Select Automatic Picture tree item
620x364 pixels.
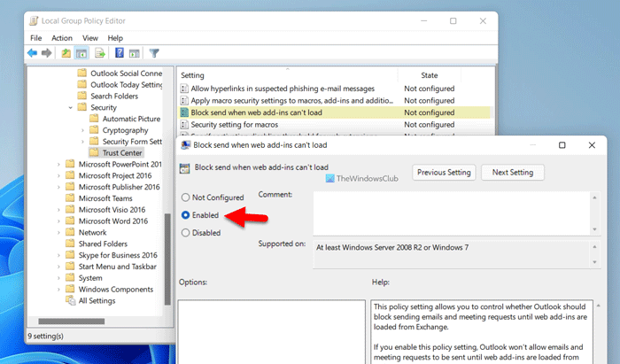tap(131, 119)
